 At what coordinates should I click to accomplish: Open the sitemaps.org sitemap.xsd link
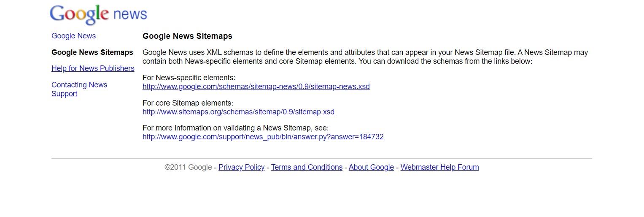pyautogui.click(x=238, y=112)
